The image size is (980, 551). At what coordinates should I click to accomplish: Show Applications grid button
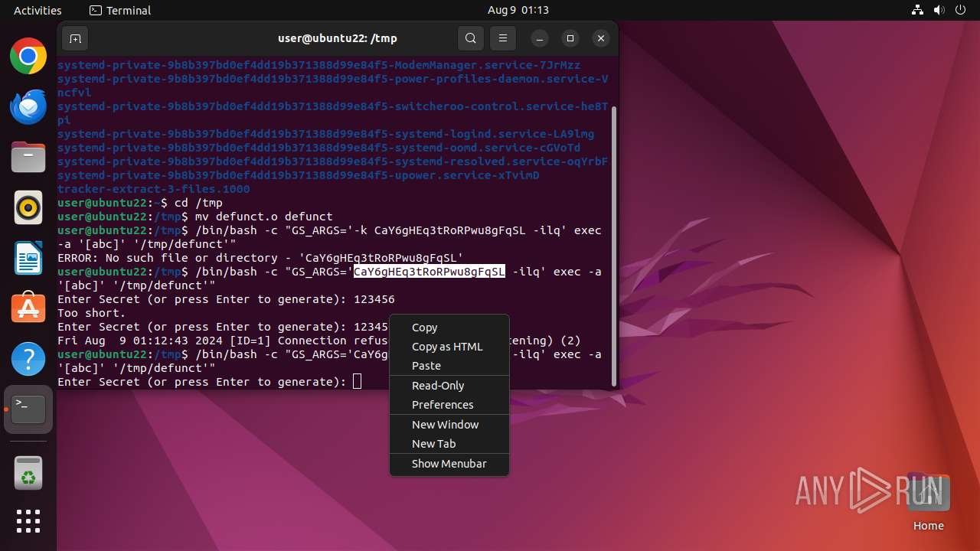point(28,521)
